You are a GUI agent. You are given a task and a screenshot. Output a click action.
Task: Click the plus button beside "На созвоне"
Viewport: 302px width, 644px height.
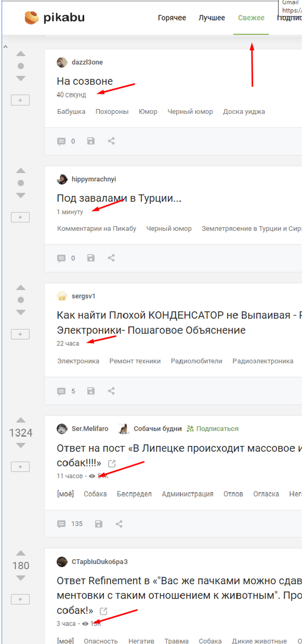click(x=20, y=100)
